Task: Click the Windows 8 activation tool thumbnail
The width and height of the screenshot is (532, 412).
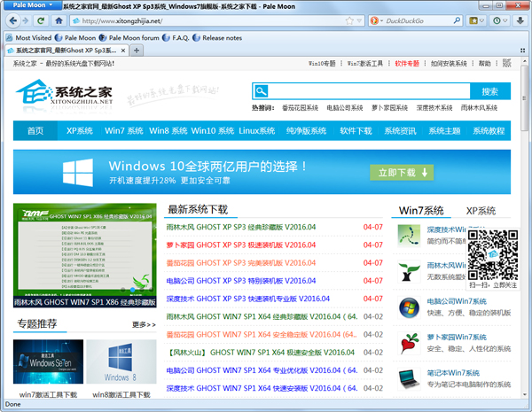Action: click(121, 361)
